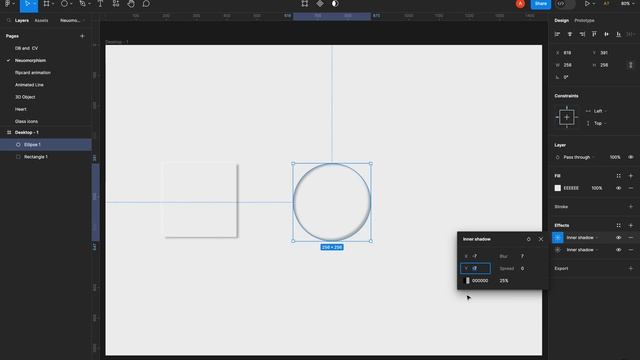Click the use as mask icon

[335, 4]
